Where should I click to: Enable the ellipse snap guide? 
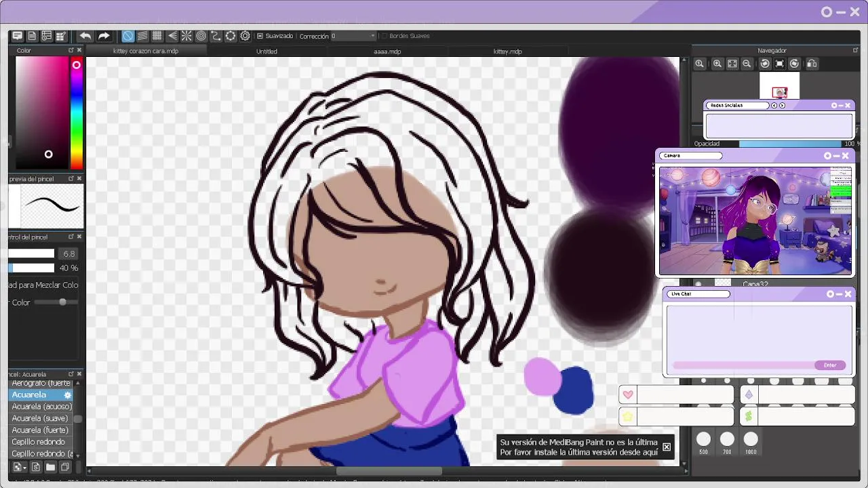coord(231,36)
